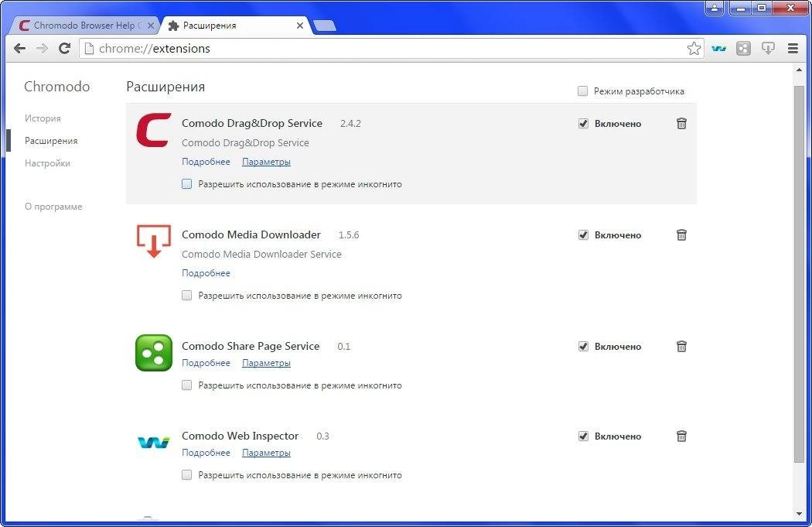The image size is (812, 527).
Task: Open О программе in the sidebar
Action: click(x=53, y=207)
